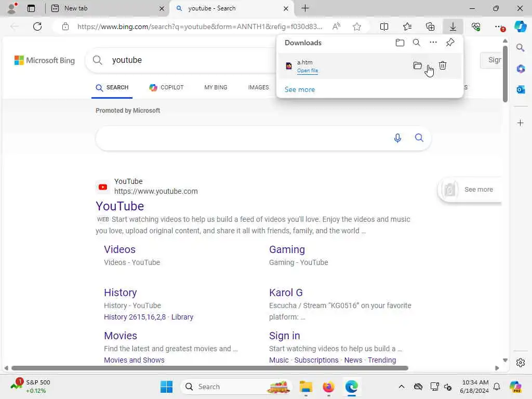Open the S&P 500 taskbar widget
This screenshot has height=399, width=532.
pos(31,386)
